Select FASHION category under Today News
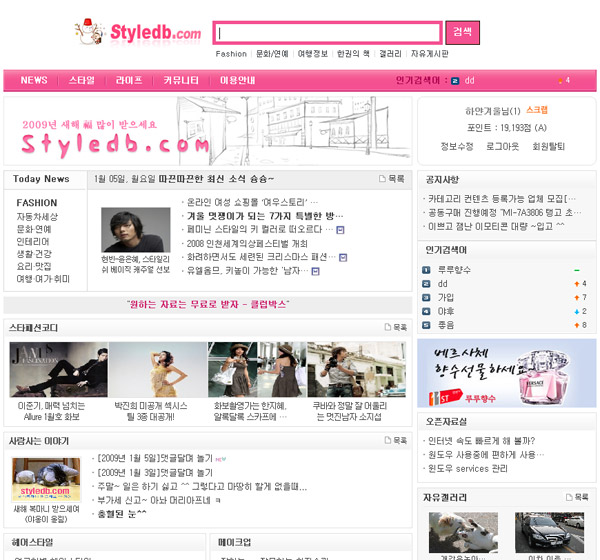600x560 pixels. coord(37,203)
